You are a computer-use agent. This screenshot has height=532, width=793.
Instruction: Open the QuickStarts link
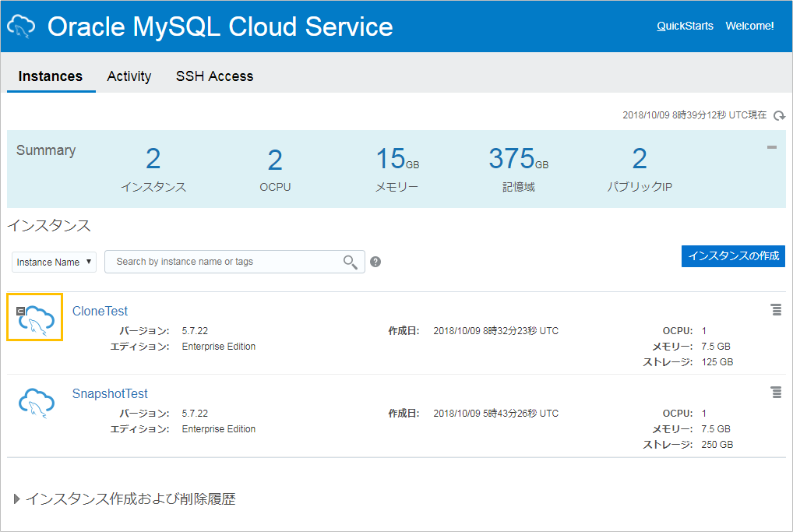coord(685,26)
